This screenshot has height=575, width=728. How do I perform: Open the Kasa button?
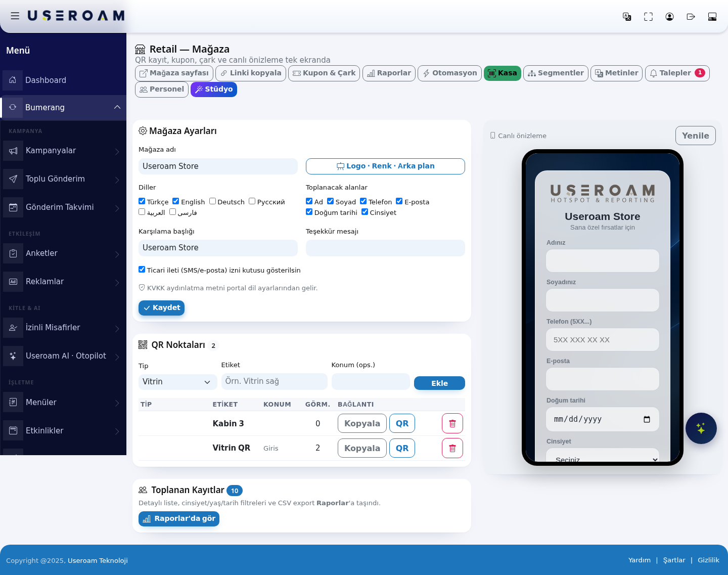(x=502, y=73)
